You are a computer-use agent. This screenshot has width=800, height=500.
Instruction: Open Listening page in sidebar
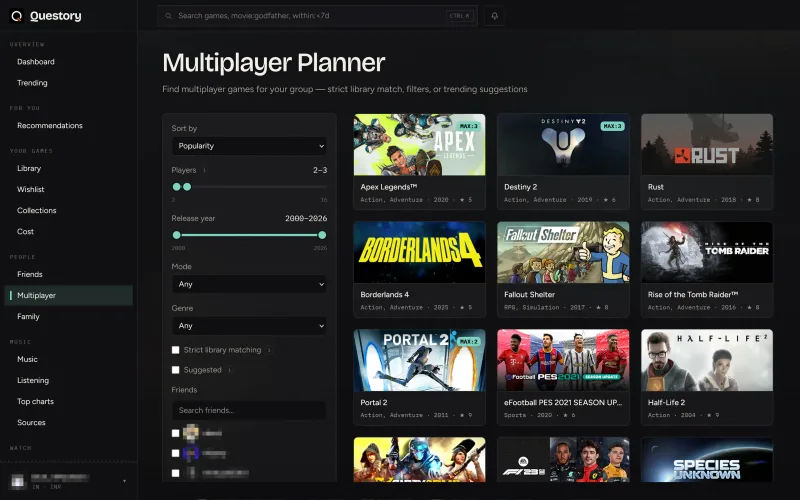click(x=33, y=380)
